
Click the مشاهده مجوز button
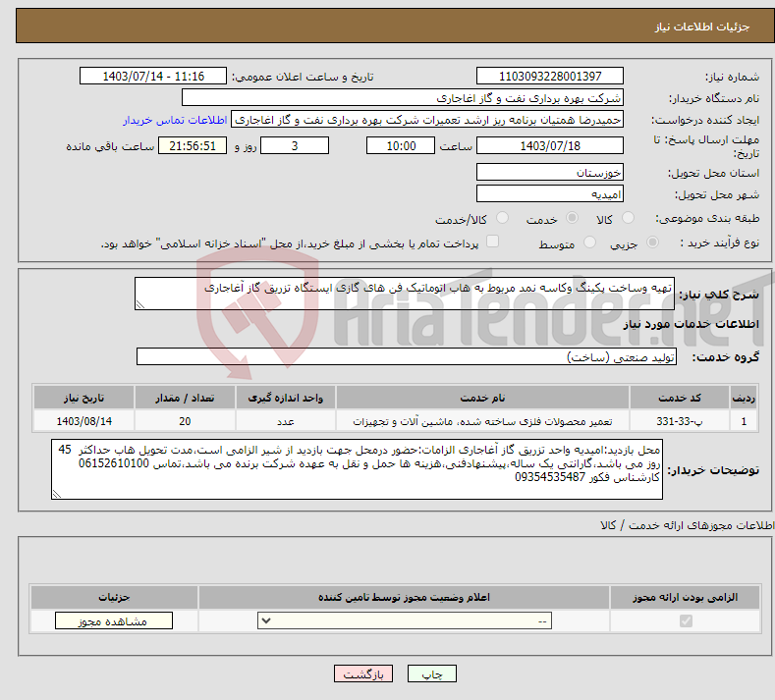[114, 620]
